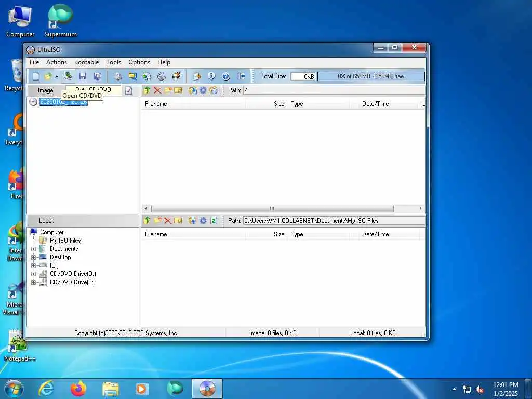Click the Image pane Filename column header

[193, 104]
